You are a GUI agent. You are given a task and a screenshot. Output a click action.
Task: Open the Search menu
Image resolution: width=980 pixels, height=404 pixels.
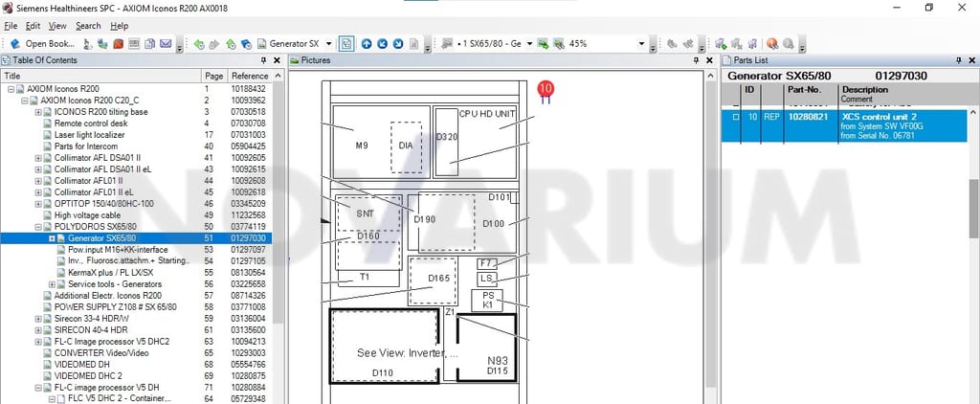click(x=88, y=26)
